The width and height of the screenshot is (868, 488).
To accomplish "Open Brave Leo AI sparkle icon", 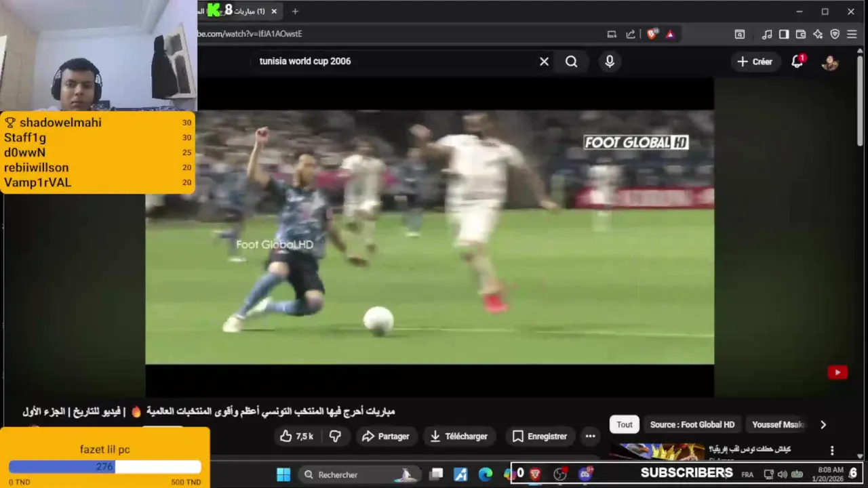I will [818, 34].
